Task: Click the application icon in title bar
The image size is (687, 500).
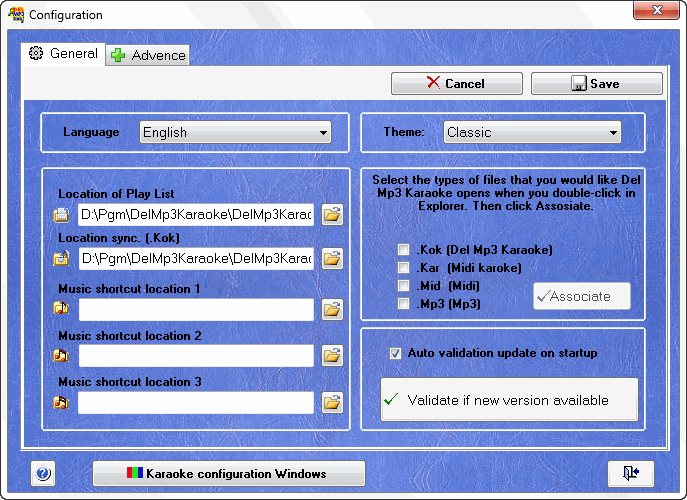Action: click(17, 14)
